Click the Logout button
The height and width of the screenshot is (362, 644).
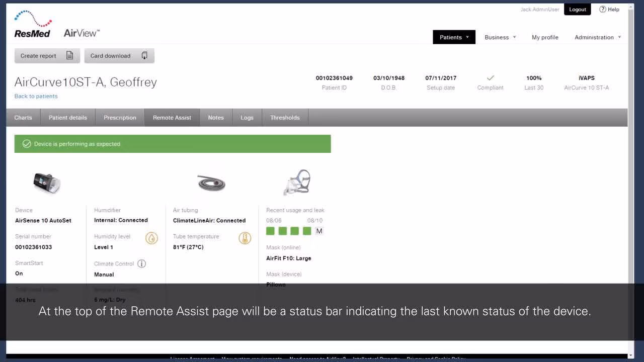coord(577,10)
